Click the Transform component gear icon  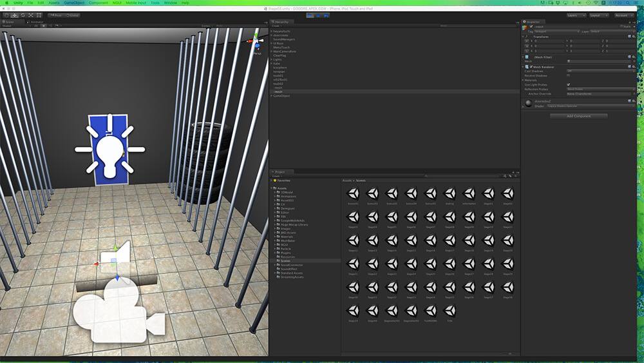634,37
